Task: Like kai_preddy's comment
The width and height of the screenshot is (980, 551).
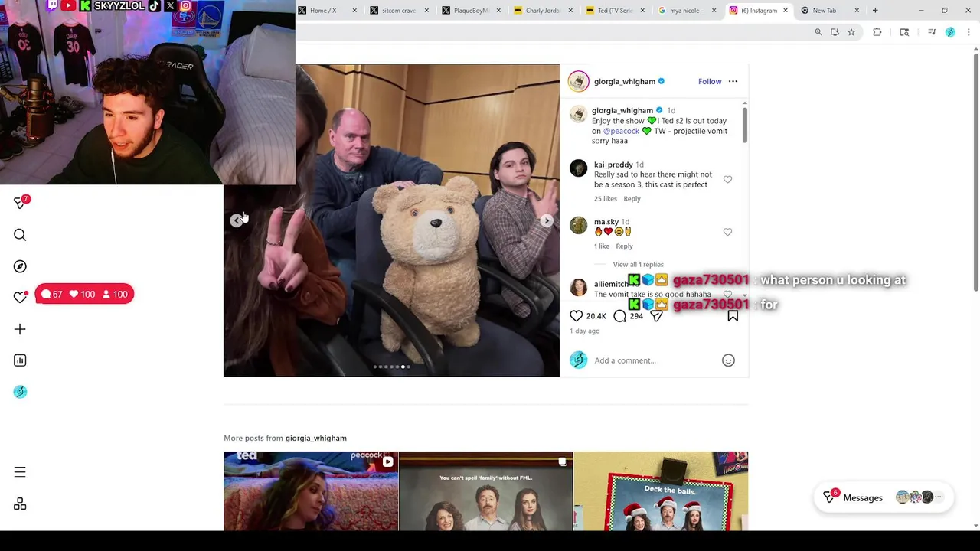Action: click(727, 179)
